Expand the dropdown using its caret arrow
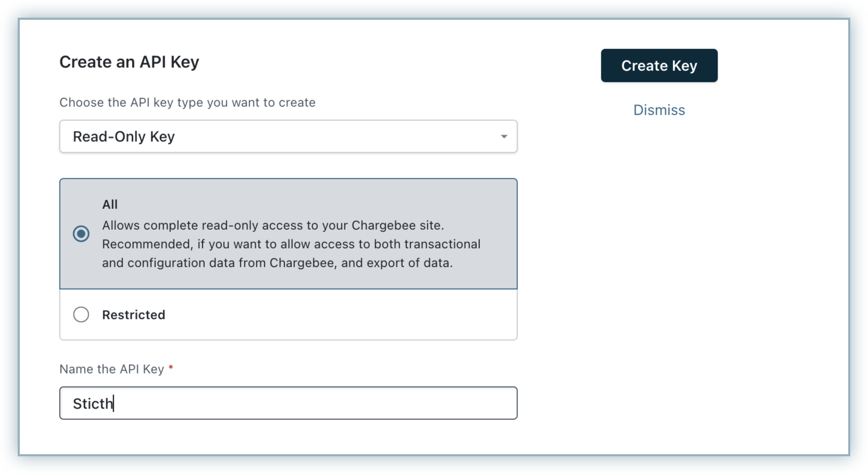Viewport: 868px width, 474px height. 504,136
